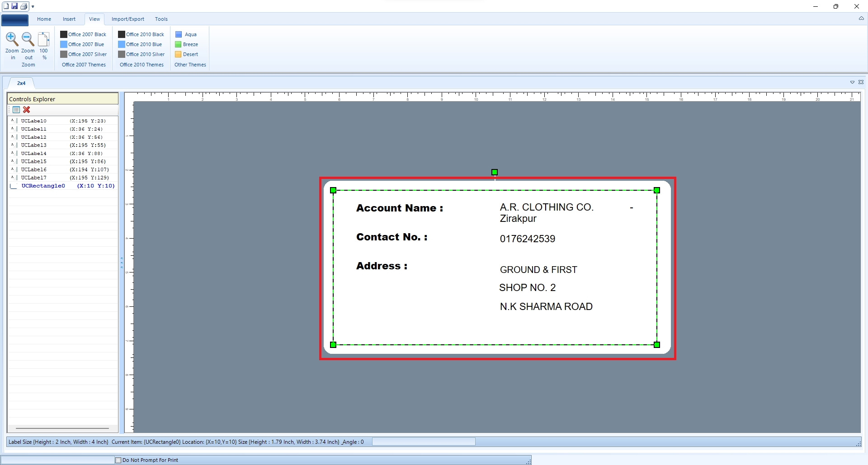Open the quick access toolbar customize dropdown
The width and height of the screenshot is (868, 465).
[x=33, y=6]
